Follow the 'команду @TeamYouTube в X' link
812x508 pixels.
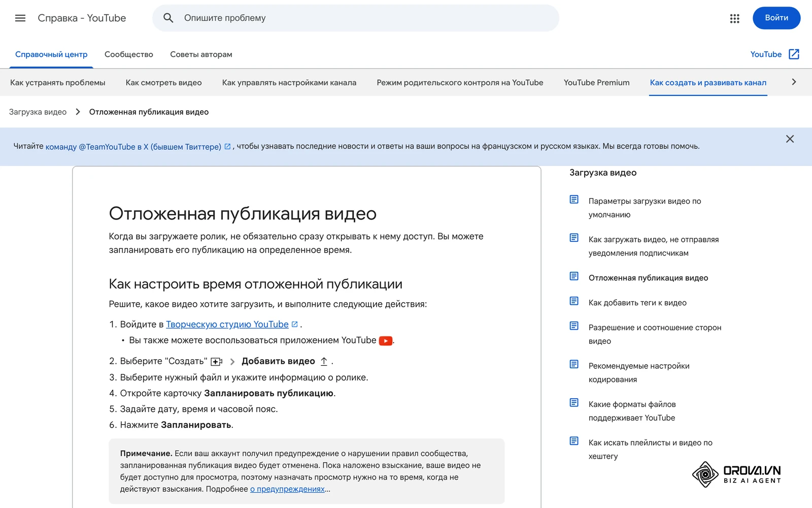pyautogui.click(x=133, y=147)
